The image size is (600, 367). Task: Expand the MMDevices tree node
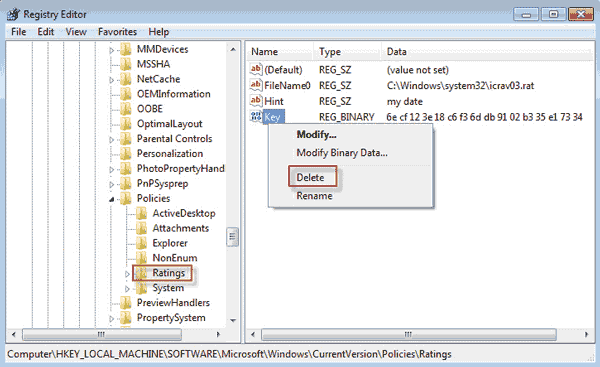click(112, 50)
